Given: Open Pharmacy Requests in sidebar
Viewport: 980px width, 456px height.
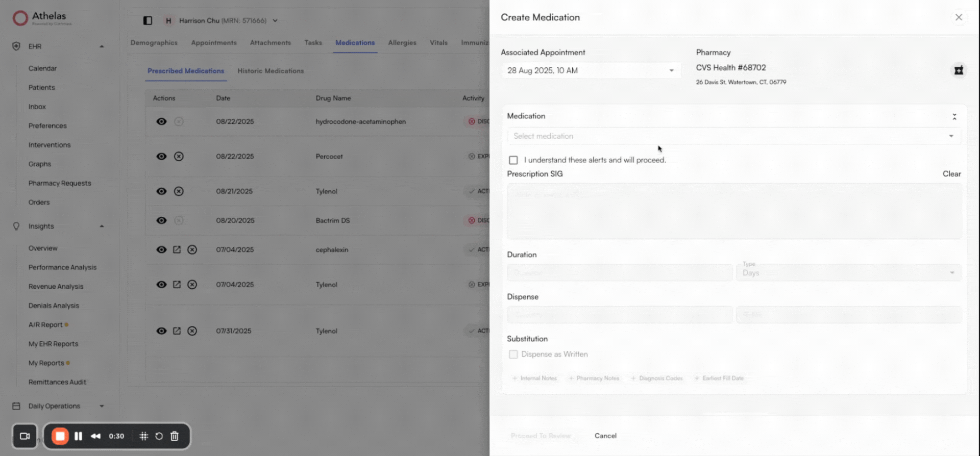Looking at the screenshot, I should click(60, 183).
